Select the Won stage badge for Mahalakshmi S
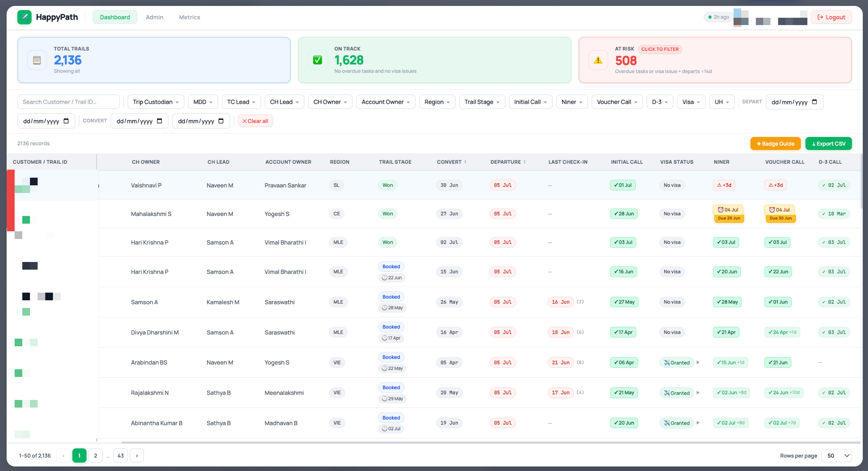Viewport: 868px width, 471px height. [387, 214]
